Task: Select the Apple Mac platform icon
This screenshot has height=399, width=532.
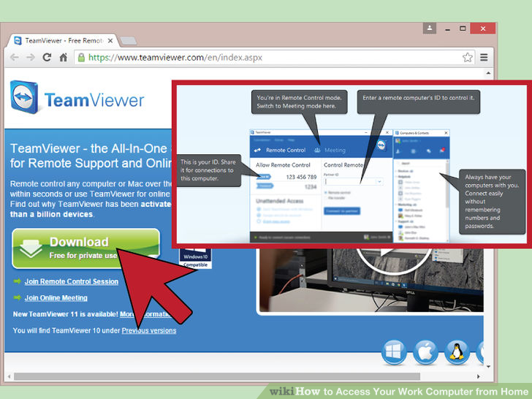Action: coord(425,352)
